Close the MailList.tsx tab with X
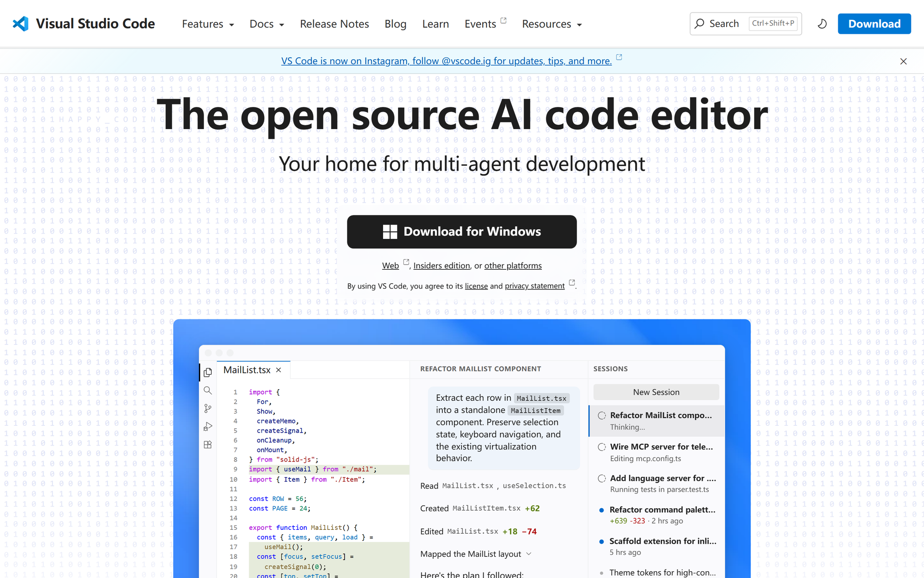Screen dimensions: 924x578 (278, 370)
